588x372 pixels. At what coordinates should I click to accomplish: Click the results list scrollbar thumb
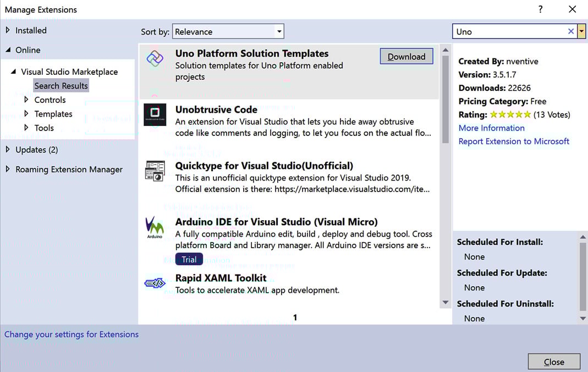click(x=446, y=100)
